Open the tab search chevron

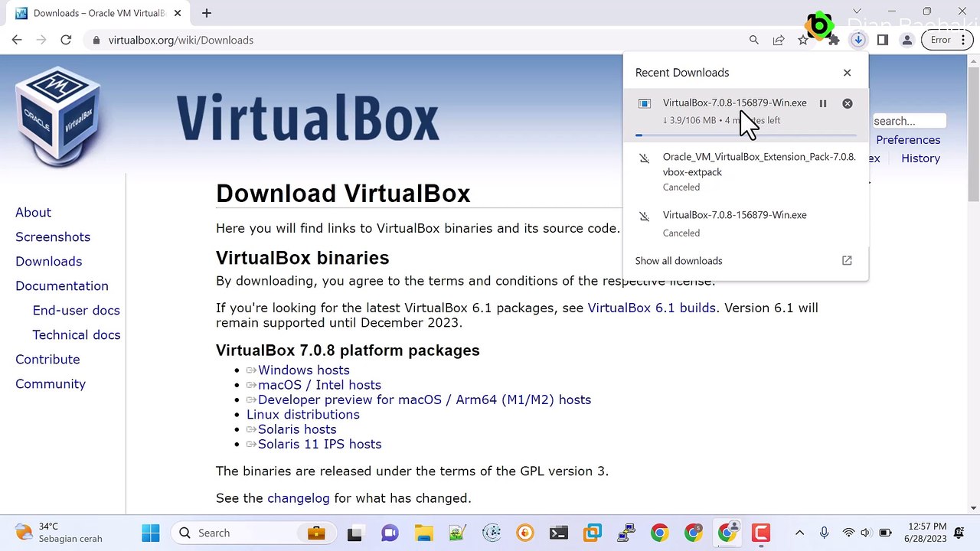click(857, 11)
